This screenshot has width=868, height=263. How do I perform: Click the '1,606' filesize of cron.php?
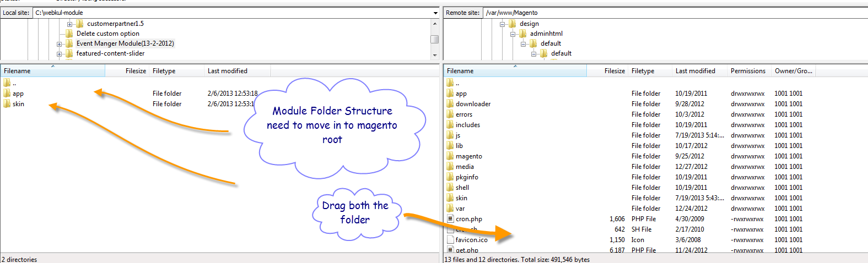click(617, 219)
